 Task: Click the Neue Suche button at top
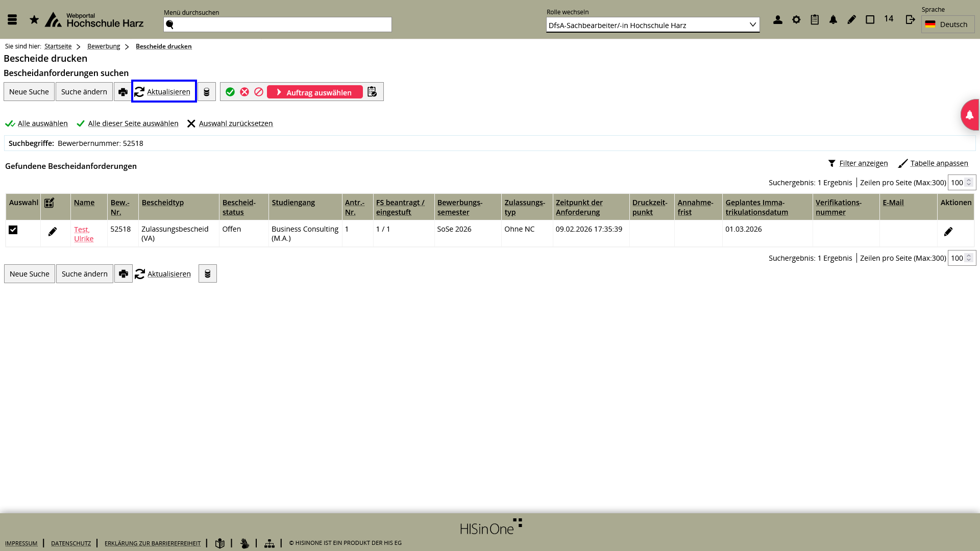(x=29, y=92)
